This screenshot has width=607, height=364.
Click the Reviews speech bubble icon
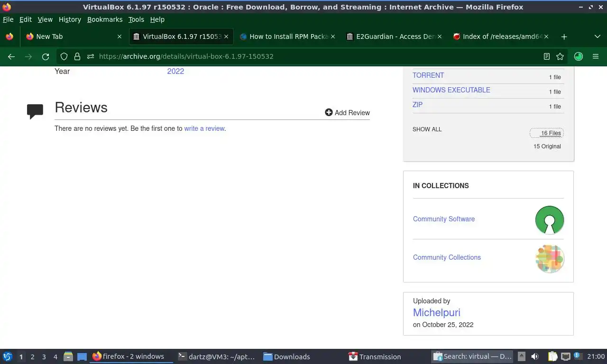point(35,111)
